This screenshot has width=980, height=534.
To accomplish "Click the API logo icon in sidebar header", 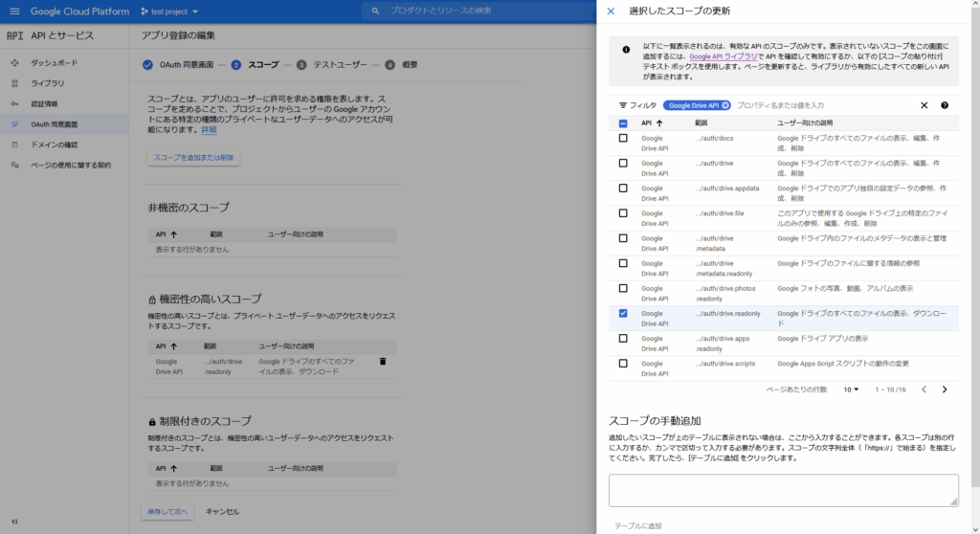I will point(15,35).
